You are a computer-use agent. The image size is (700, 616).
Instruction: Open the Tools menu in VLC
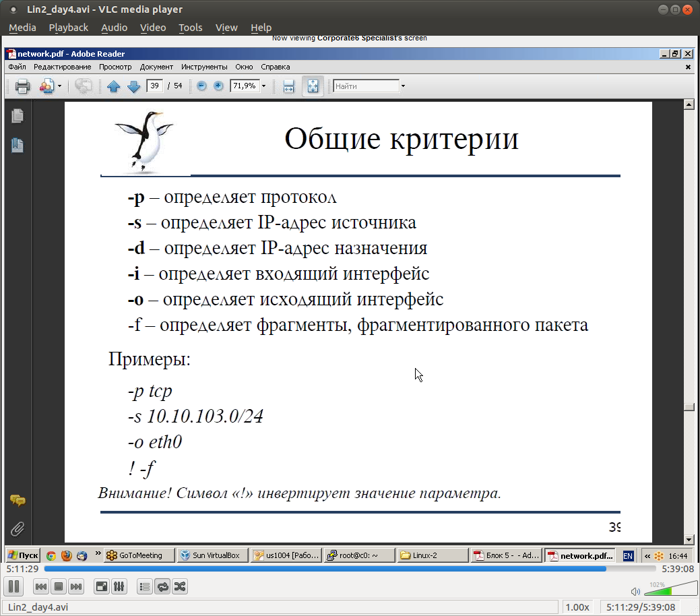[190, 28]
